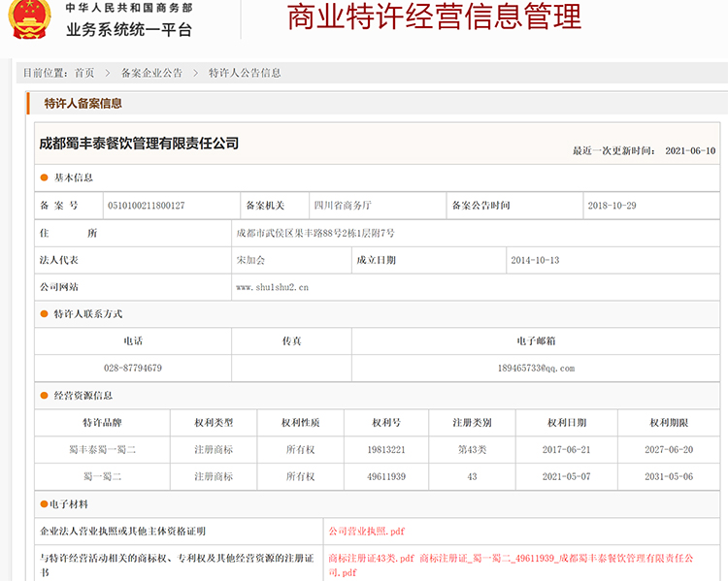The height and width of the screenshot is (581, 728).
Task: Click brand cell 蜀丰泰蜀一蜀二
Action: 102,450
